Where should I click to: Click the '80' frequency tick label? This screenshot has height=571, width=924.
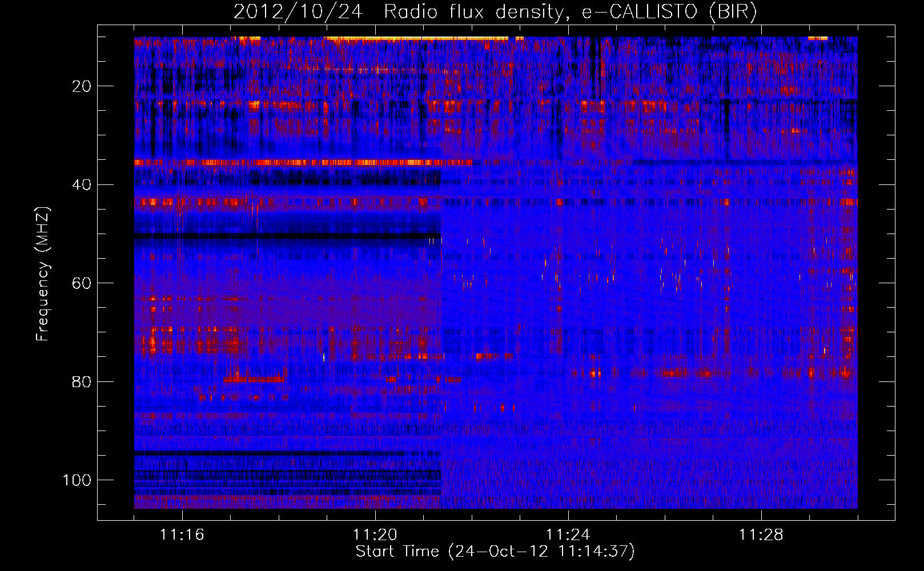[x=82, y=381]
